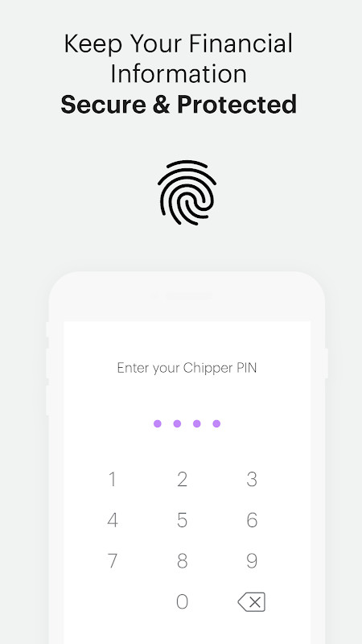
Task: Tap digit 1 on the PIN keypad
Action: pyautogui.click(x=112, y=479)
